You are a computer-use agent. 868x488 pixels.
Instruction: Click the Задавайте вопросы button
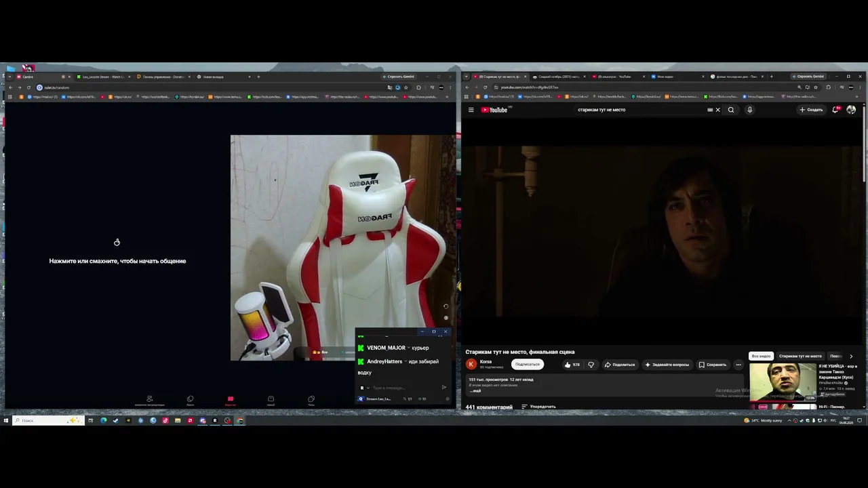tap(667, 365)
